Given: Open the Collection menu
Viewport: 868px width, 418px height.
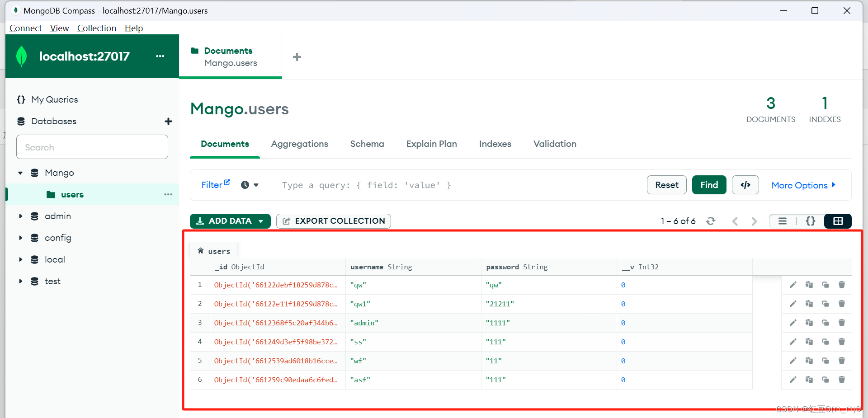Looking at the screenshot, I should coord(97,28).
